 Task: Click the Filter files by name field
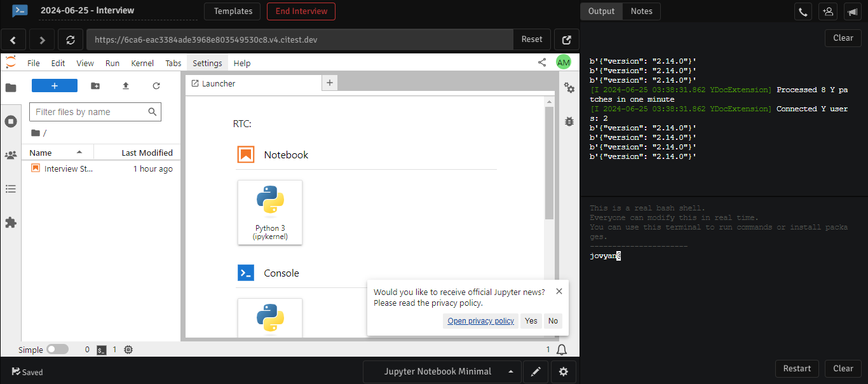tap(90, 112)
